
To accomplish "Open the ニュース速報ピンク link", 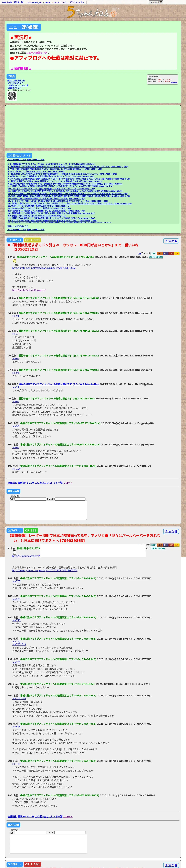I will tap(37, 53).
